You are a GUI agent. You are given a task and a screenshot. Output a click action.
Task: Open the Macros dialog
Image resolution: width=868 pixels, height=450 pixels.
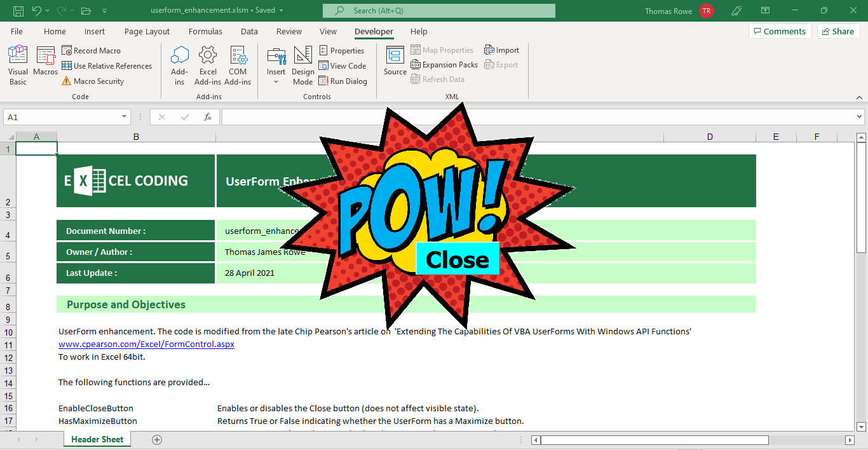coord(46,62)
